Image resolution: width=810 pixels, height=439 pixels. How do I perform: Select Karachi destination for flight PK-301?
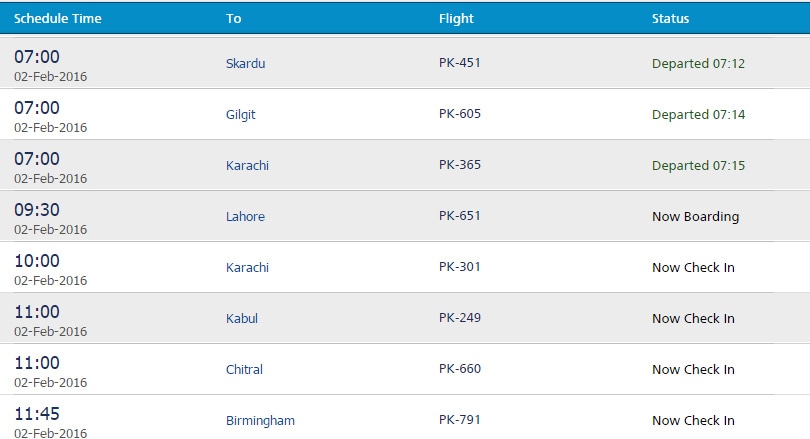pyautogui.click(x=247, y=268)
